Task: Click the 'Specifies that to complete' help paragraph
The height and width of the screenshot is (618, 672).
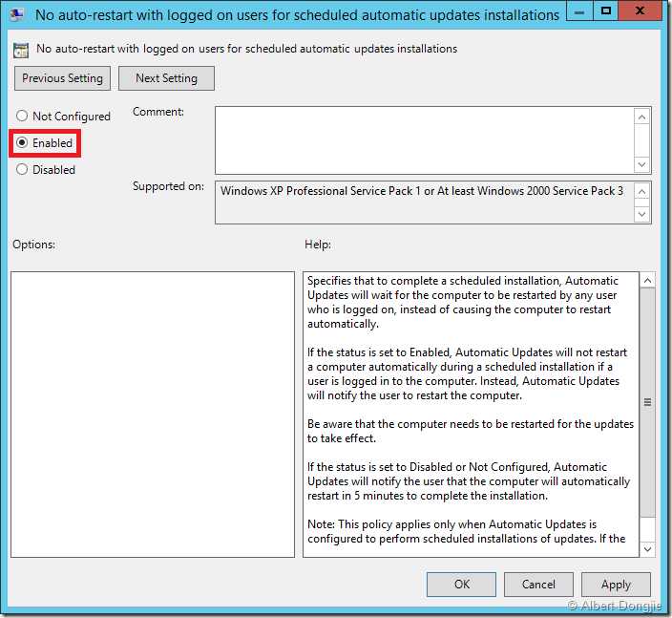Action: coord(463,302)
